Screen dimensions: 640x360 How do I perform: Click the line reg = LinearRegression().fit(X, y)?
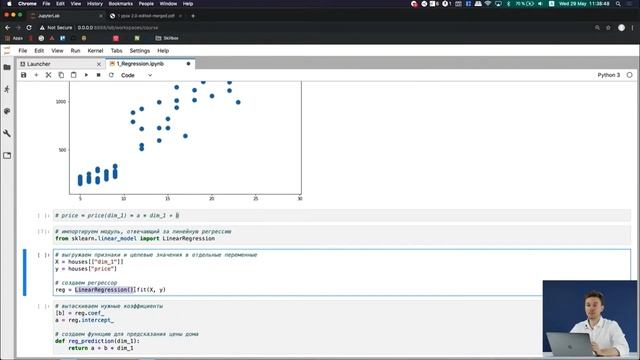[x=111, y=290]
